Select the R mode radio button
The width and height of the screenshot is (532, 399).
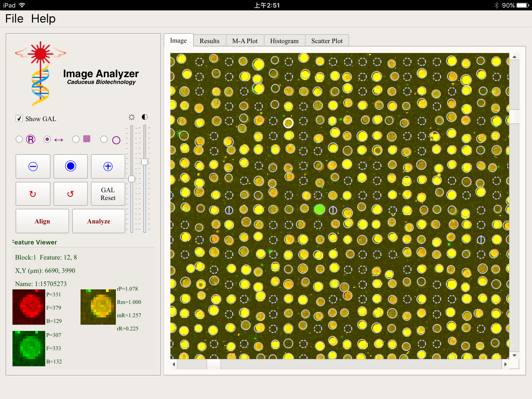(x=19, y=139)
